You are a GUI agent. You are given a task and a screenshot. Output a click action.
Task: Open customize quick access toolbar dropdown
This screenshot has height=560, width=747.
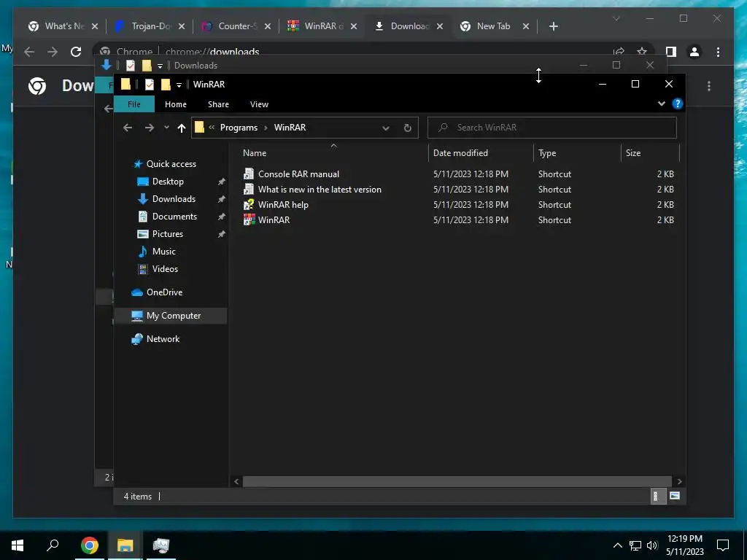pos(179,85)
